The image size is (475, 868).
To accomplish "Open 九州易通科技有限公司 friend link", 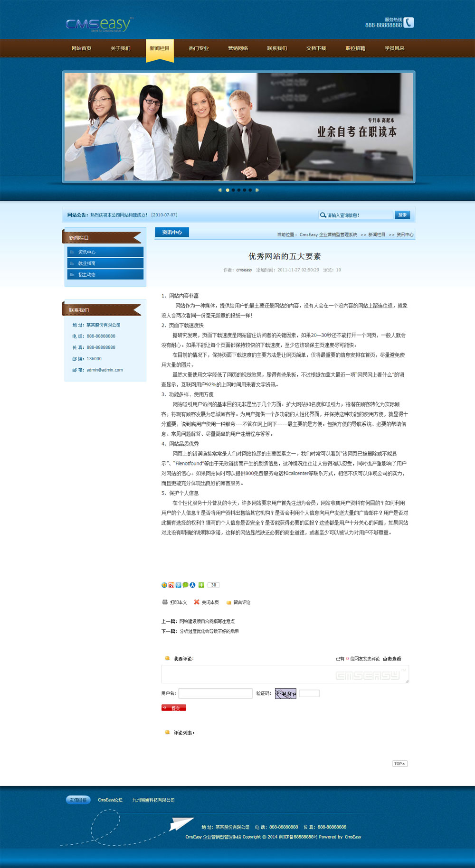I will (153, 800).
